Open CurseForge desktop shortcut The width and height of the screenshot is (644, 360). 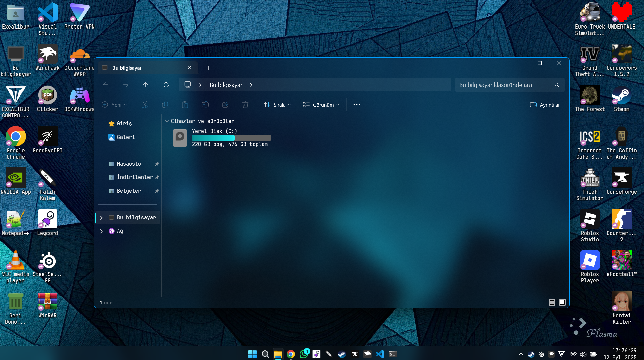[x=622, y=182]
